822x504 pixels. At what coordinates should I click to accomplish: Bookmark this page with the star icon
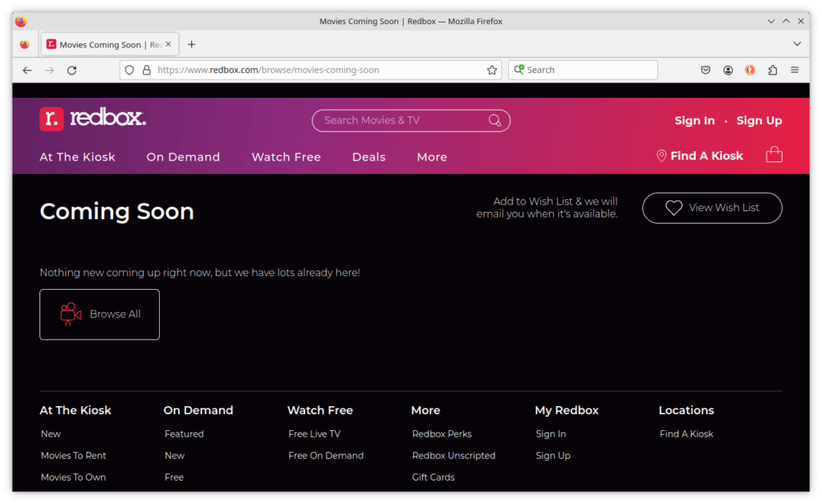[492, 70]
